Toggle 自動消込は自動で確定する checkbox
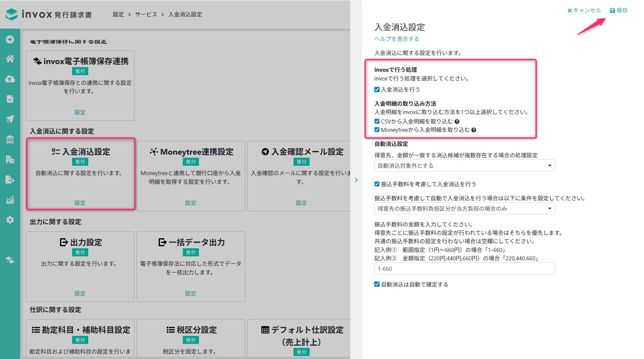Image resolution: width=644 pixels, height=359 pixels. pos(377,285)
